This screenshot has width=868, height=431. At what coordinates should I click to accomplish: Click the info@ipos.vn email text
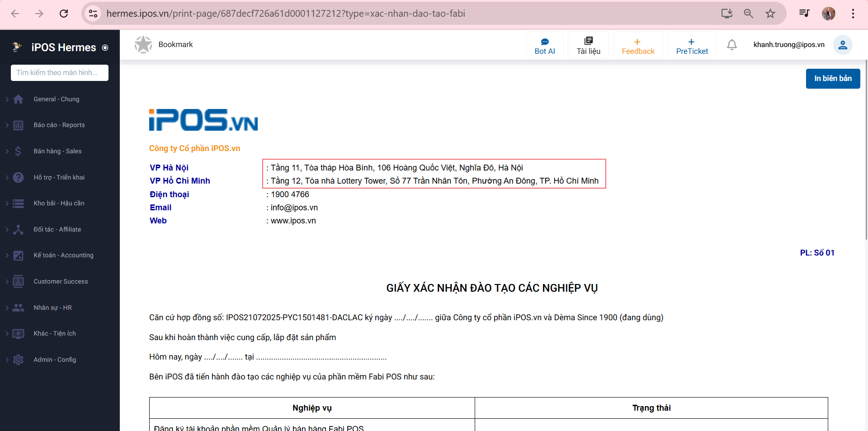[294, 208]
